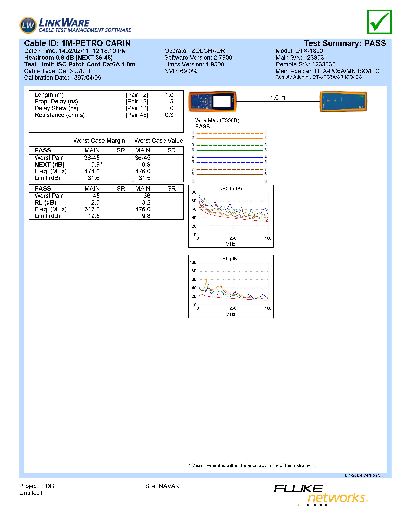Click the Cable ID 1M-PETRO CARIN heading
The height and width of the screenshot is (532, 411).
77,43
